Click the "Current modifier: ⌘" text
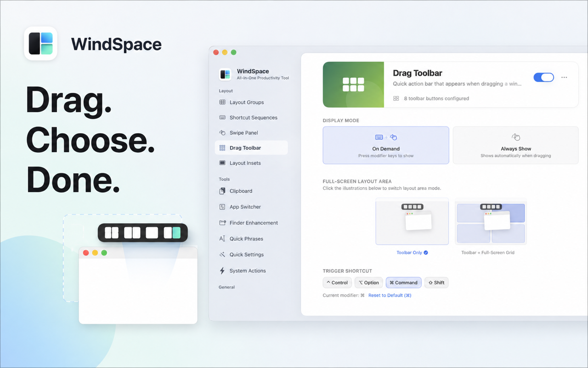The image size is (588, 368). [344, 295]
